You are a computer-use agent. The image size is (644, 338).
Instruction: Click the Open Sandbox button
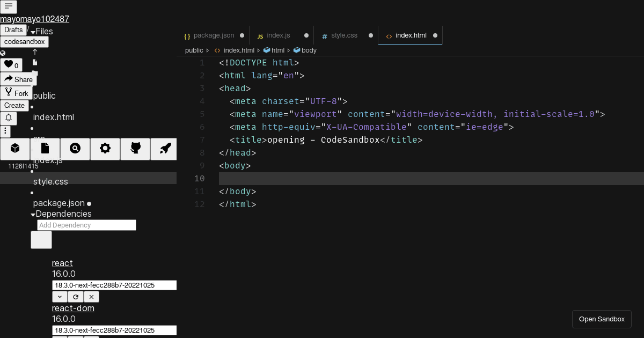pyautogui.click(x=602, y=319)
